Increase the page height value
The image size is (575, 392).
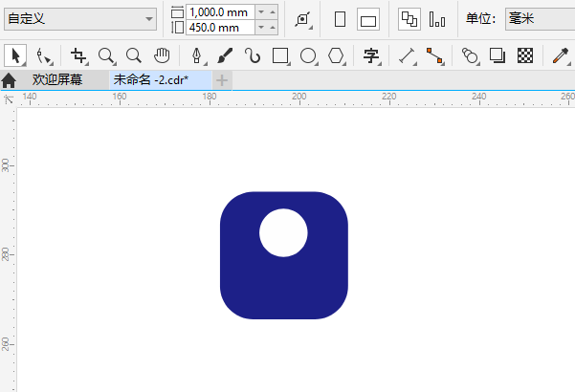(x=273, y=28)
